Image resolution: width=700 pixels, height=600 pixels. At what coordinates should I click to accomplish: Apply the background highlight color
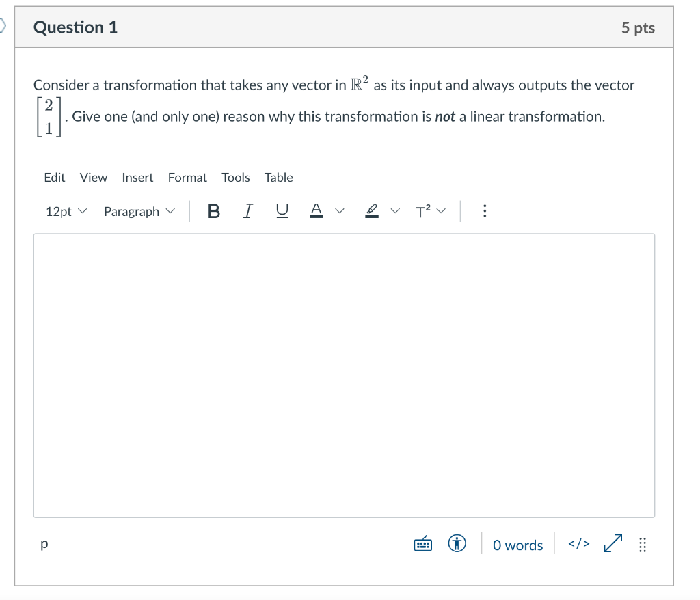[371, 210]
